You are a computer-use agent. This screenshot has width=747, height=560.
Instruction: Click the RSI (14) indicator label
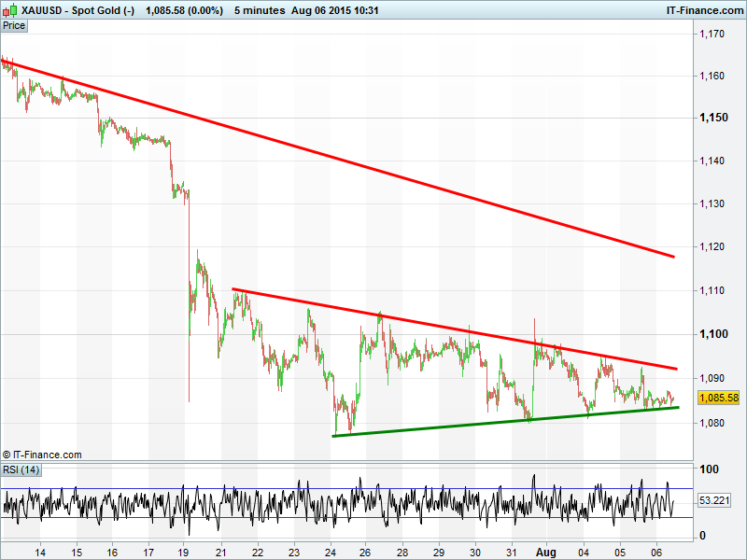tap(21, 469)
